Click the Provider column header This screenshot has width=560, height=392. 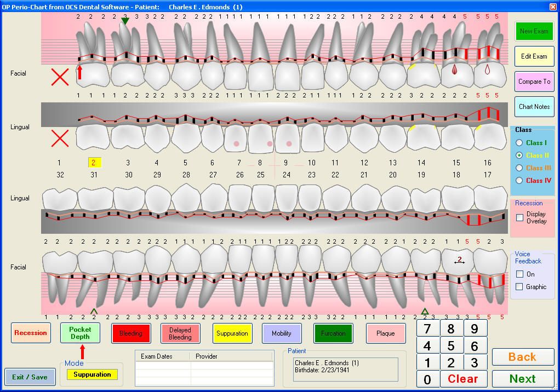231,356
